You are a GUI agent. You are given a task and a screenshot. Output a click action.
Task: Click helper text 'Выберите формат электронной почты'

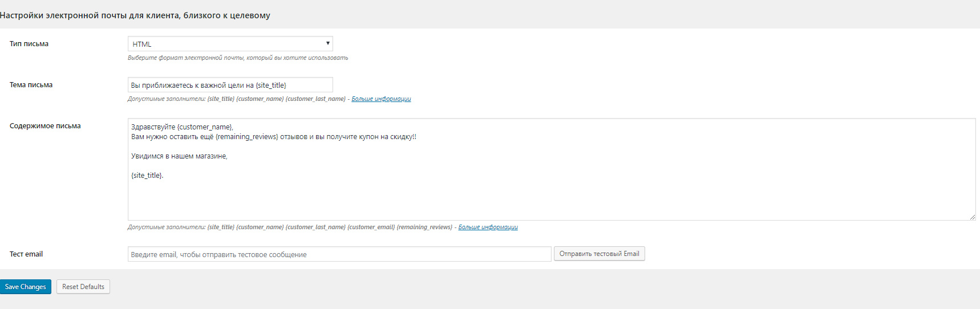pyautogui.click(x=238, y=58)
